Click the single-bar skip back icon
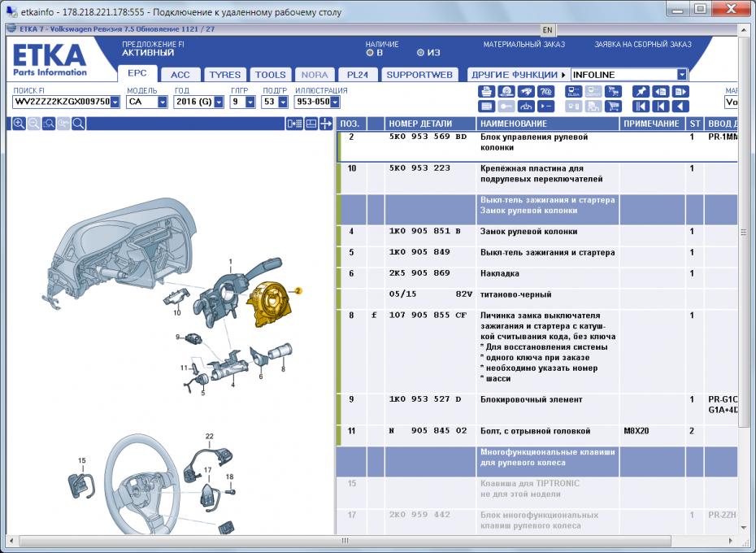This screenshot has height=553, width=756. point(660,107)
